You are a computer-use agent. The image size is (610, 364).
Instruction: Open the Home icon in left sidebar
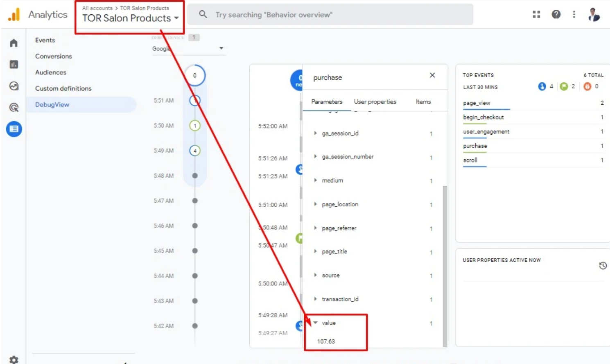click(x=14, y=43)
